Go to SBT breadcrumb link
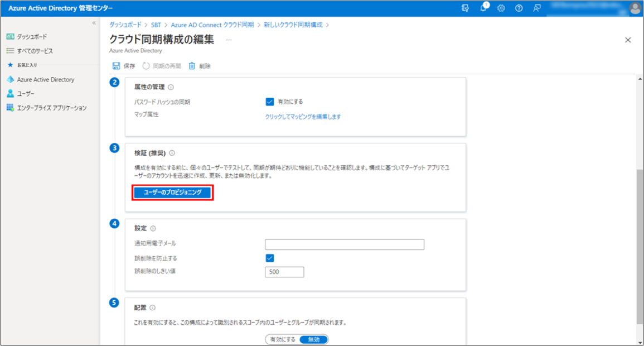The width and height of the screenshot is (644, 346). click(x=156, y=25)
